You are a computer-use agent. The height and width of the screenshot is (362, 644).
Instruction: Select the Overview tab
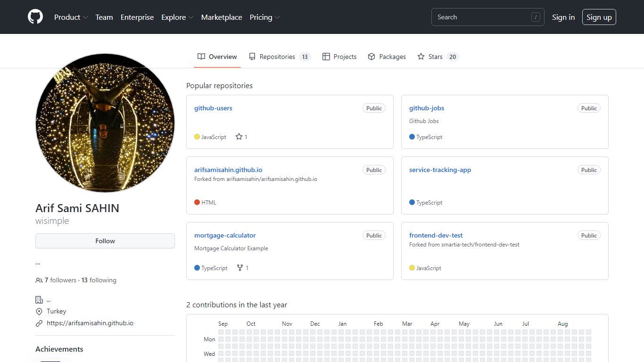pos(217,57)
